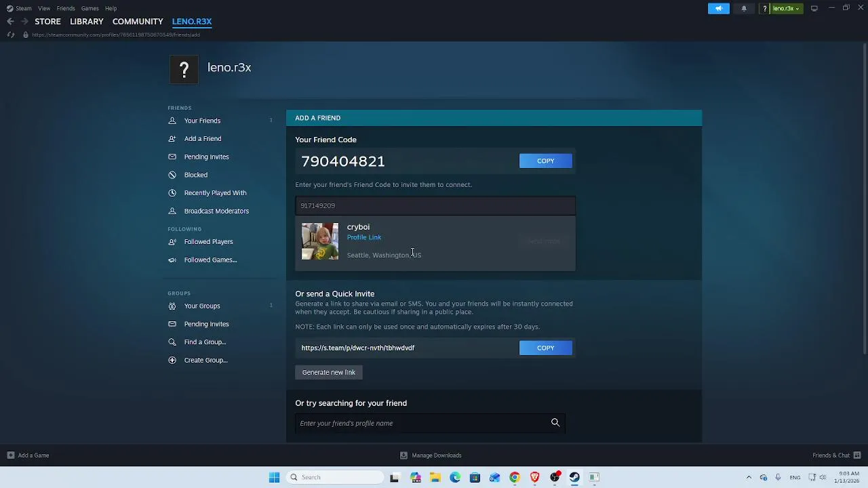Open the Games menu
This screenshot has height=488, width=868.
coord(90,8)
